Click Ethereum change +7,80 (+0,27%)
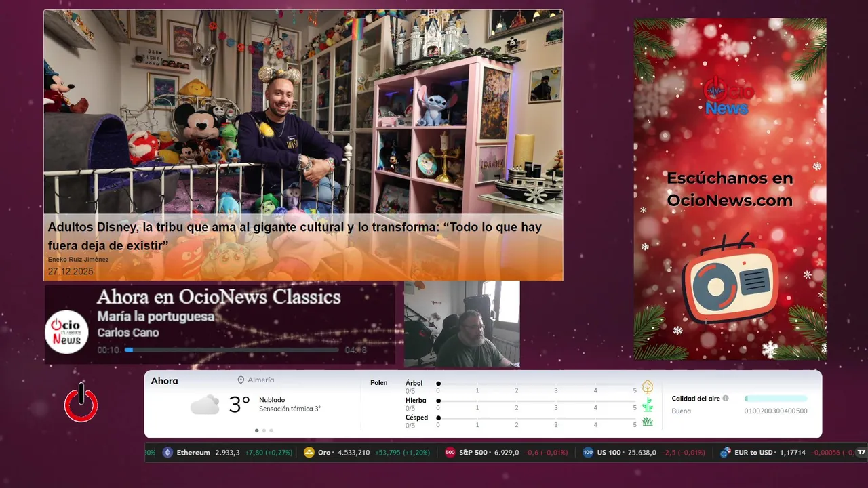868x488 pixels. 269,453
